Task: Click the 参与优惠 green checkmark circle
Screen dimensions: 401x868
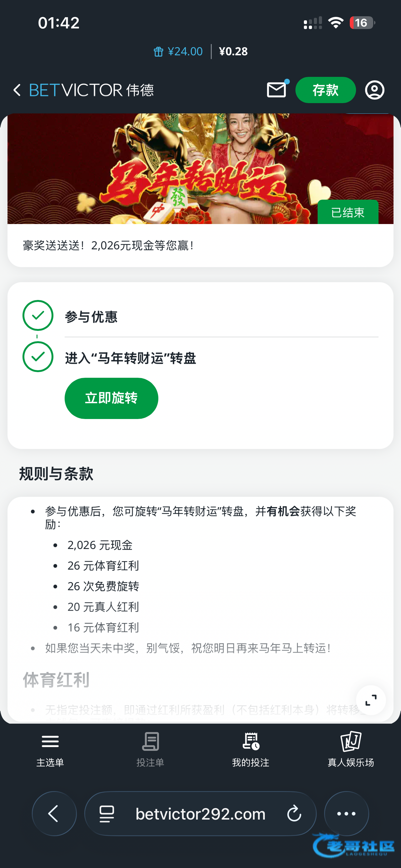Action: [x=38, y=315]
